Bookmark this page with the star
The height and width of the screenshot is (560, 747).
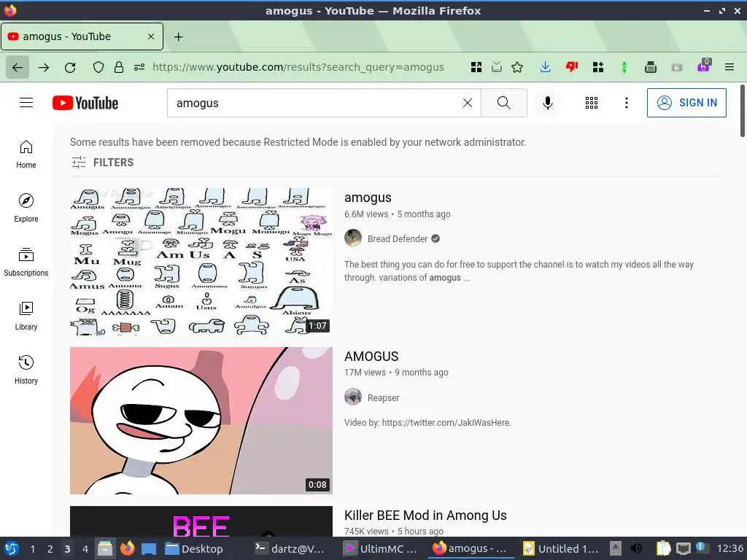click(x=517, y=67)
